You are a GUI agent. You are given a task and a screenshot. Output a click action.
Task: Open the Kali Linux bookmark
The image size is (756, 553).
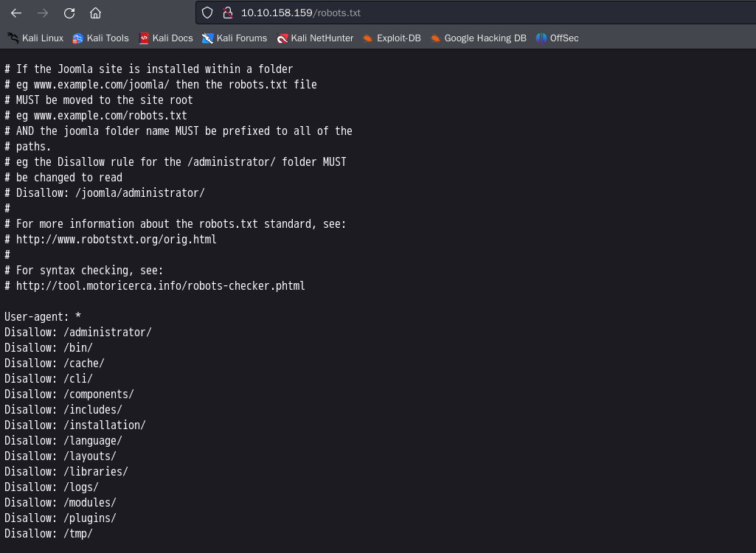tap(35, 38)
